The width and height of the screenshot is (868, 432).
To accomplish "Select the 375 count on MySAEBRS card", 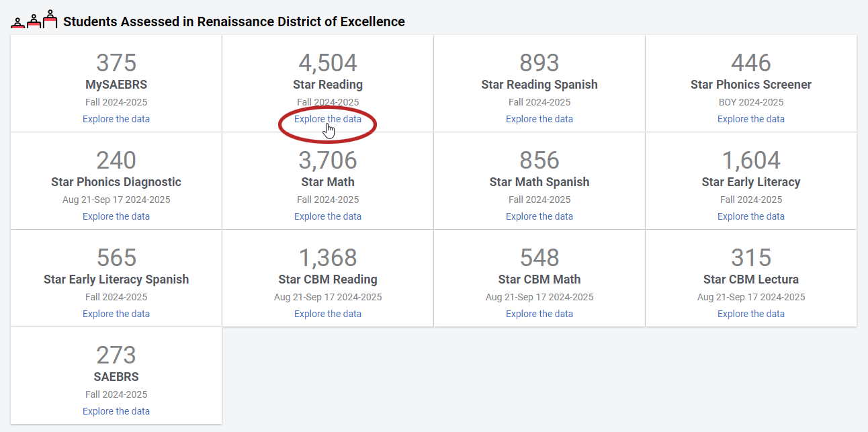I will pos(116,62).
